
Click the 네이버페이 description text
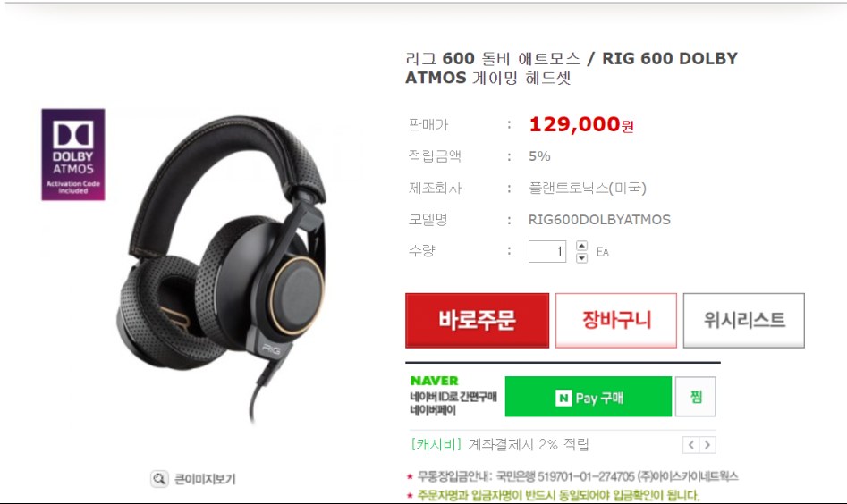click(433, 411)
